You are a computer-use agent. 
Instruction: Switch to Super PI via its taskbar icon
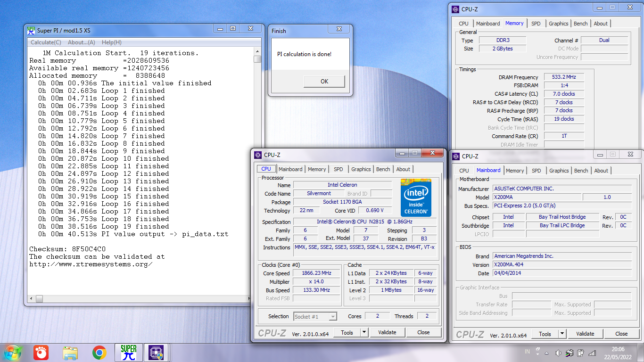pyautogui.click(x=128, y=353)
